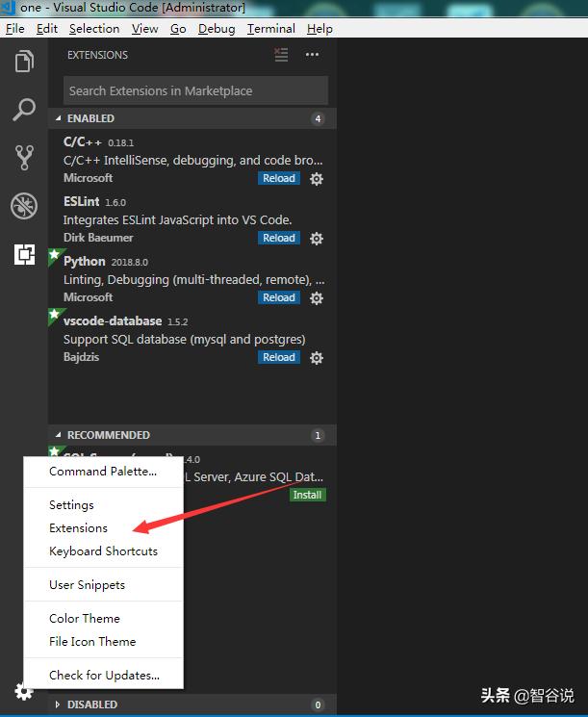Reload the C/C++ extension
This screenshot has height=717, width=588.
[x=279, y=178]
